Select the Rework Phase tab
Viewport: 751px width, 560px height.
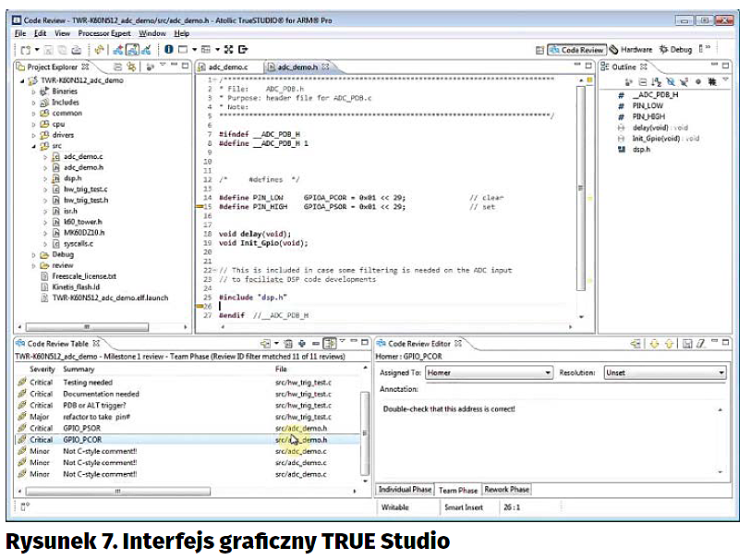coord(507,489)
